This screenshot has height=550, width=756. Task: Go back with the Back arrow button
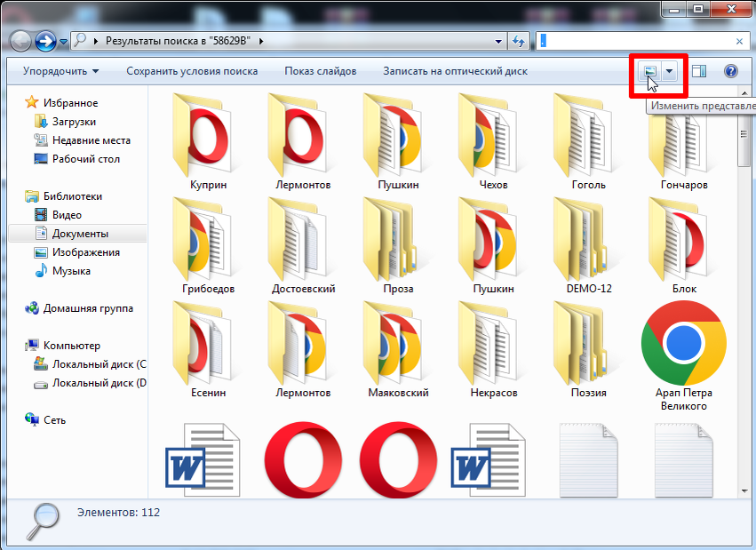point(20,42)
